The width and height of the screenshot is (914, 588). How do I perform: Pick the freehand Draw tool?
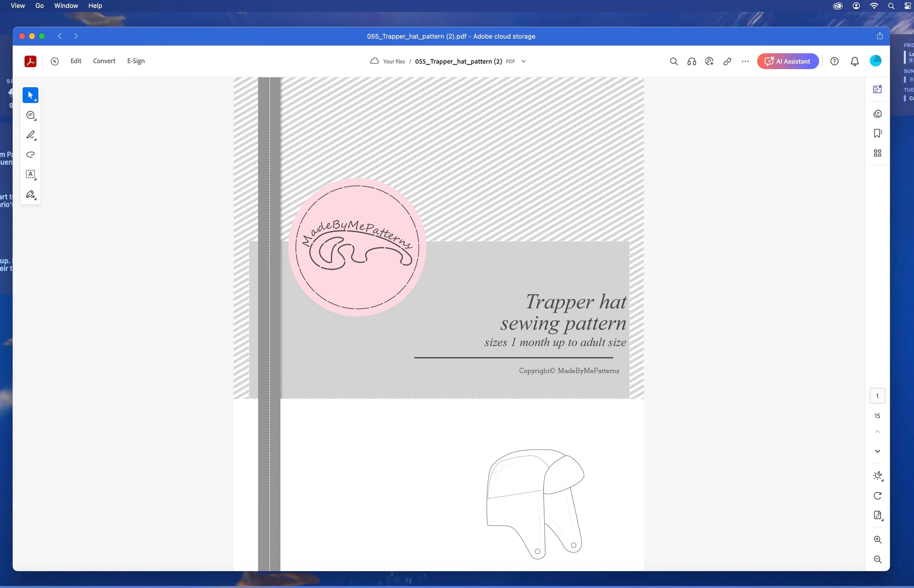tap(30, 155)
